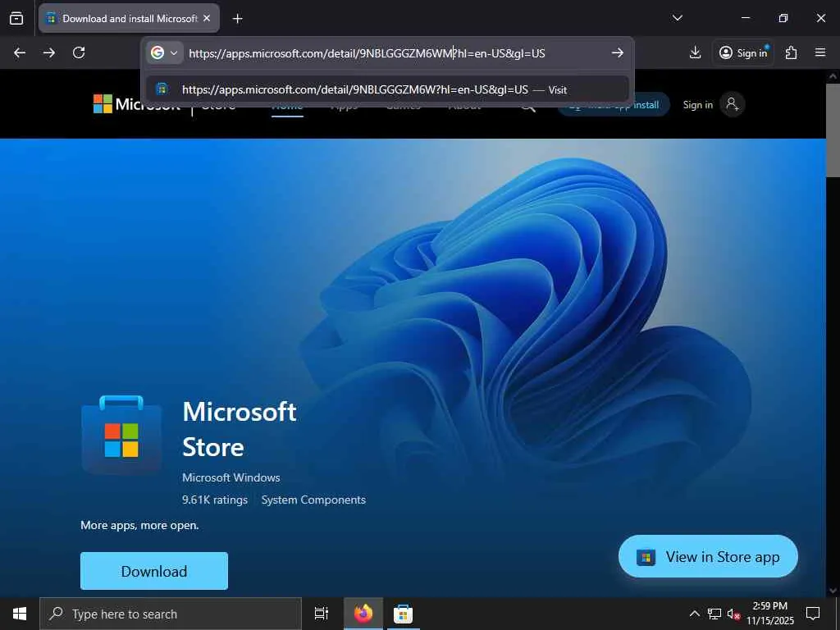840x630 pixels.
Task: Click the 9.61K ratings link
Action: (215, 500)
